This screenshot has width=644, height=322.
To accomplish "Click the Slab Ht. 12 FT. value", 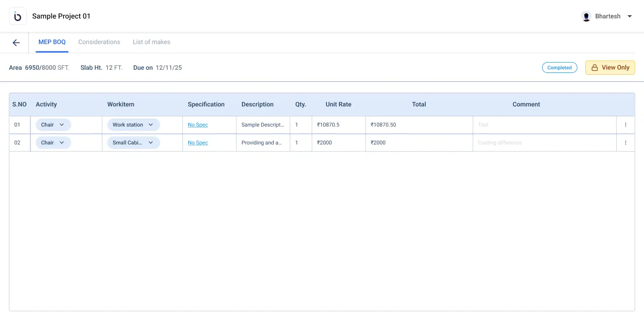I will (102, 68).
